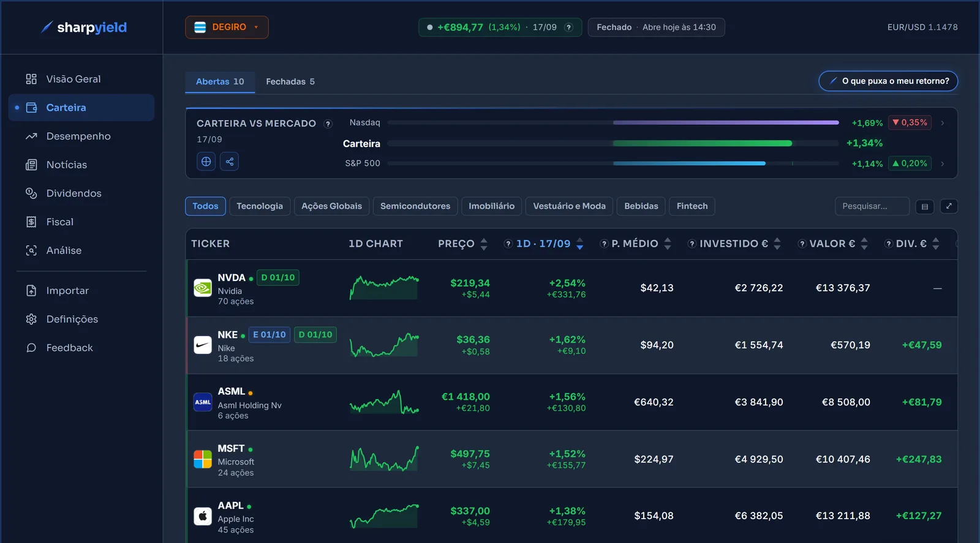Click the Análise scan icon
Image resolution: width=980 pixels, height=543 pixels.
(x=31, y=250)
